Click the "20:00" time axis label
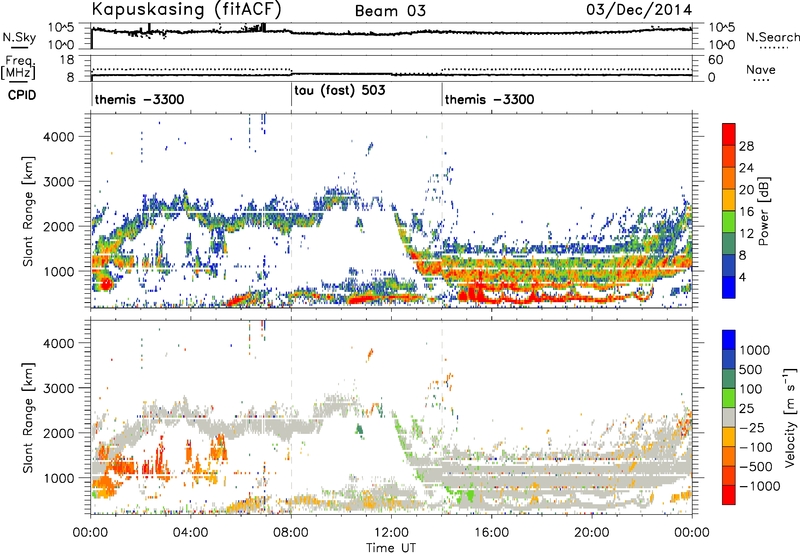The width and height of the screenshot is (800, 554). (592, 533)
